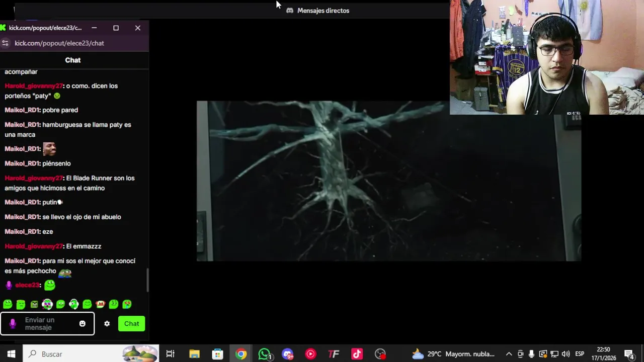Click the taskbar 'Buscar' search box
Screen dimensions: 644x362
click(91, 354)
